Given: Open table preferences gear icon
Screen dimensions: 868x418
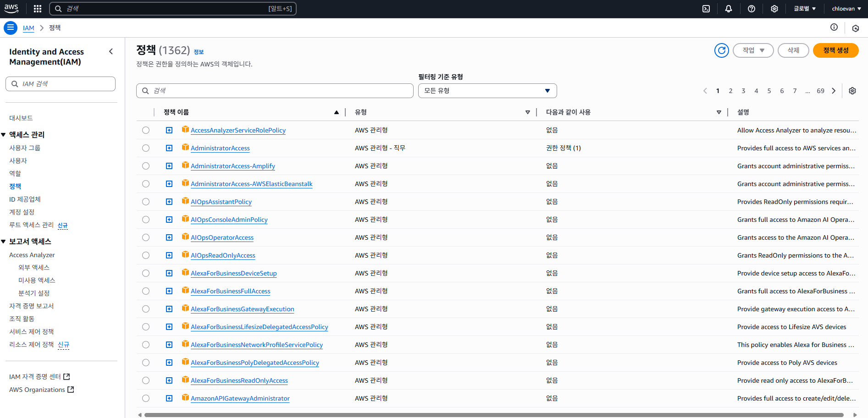Looking at the screenshot, I should tap(852, 91).
